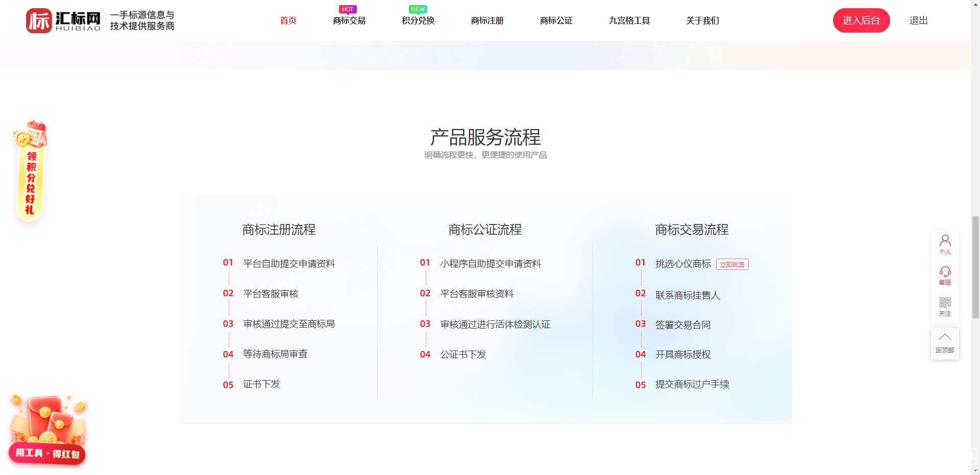Click step text 公证书下发
Viewport: 980px width, 475px height.
(463, 355)
